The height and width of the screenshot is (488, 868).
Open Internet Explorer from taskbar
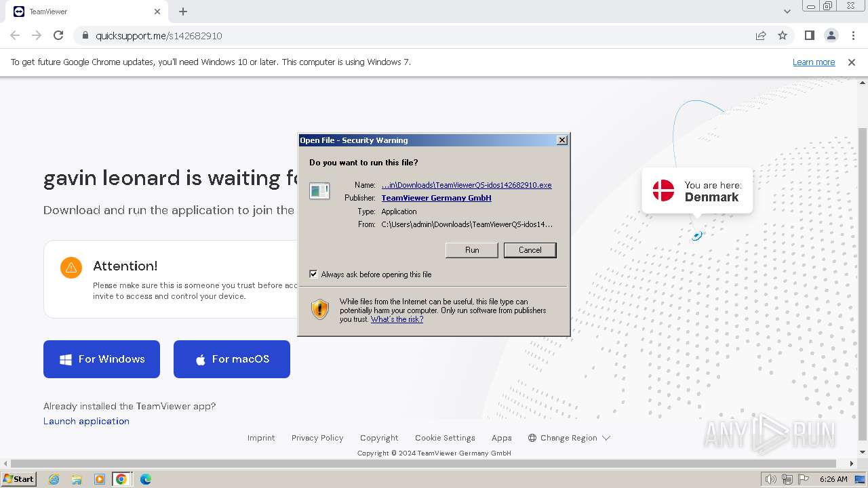pos(54,479)
